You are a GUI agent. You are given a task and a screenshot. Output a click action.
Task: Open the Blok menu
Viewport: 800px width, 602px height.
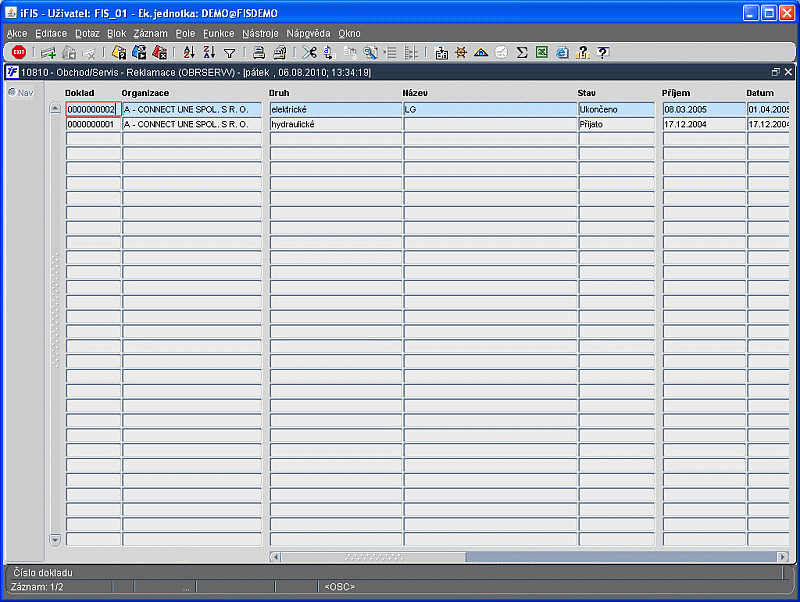pos(116,34)
